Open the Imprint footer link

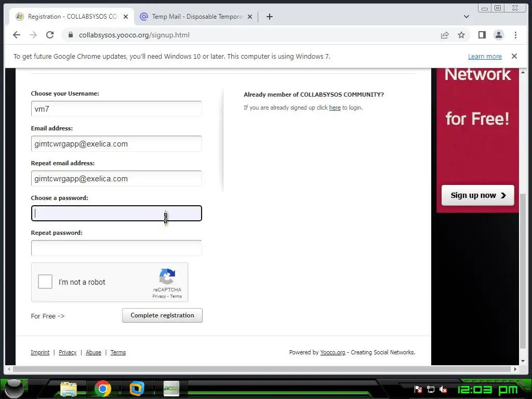click(40, 353)
